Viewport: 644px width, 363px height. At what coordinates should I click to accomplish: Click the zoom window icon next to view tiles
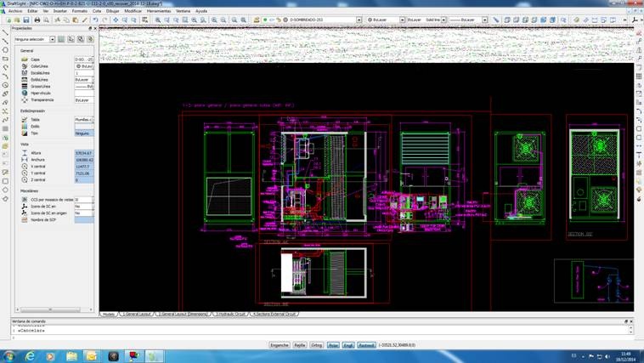click(x=563, y=20)
